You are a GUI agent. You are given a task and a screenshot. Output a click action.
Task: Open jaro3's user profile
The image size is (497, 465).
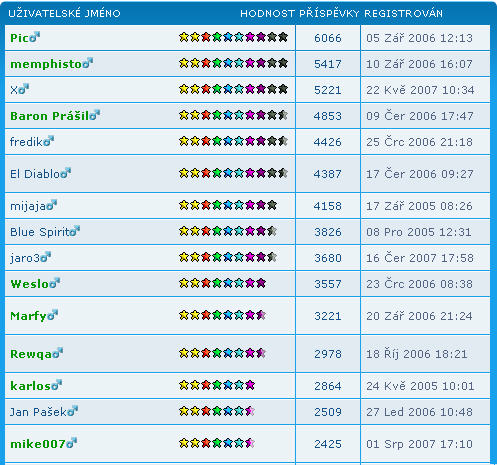(x=25, y=258)
